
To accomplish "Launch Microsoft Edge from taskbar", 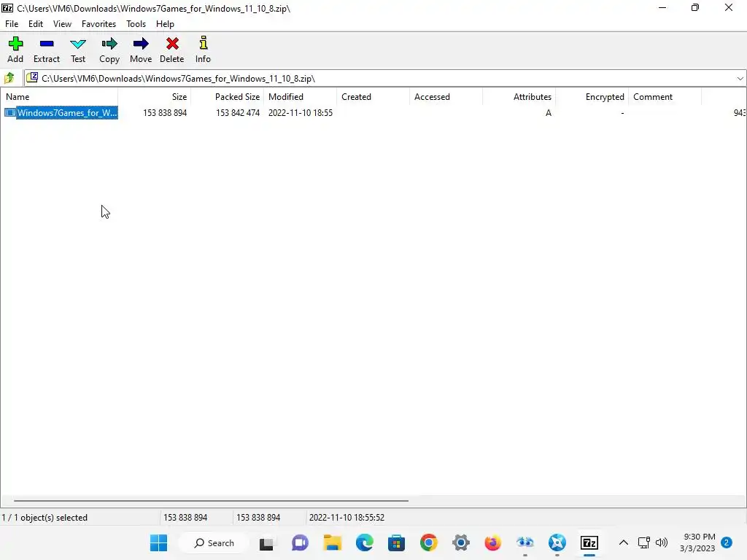I will click(x=365, y=542).
